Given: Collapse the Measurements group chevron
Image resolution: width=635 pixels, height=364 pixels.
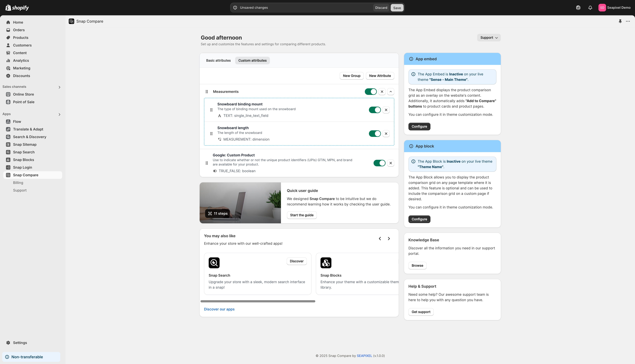Looking at the screenshot, I should click(390, 92).
